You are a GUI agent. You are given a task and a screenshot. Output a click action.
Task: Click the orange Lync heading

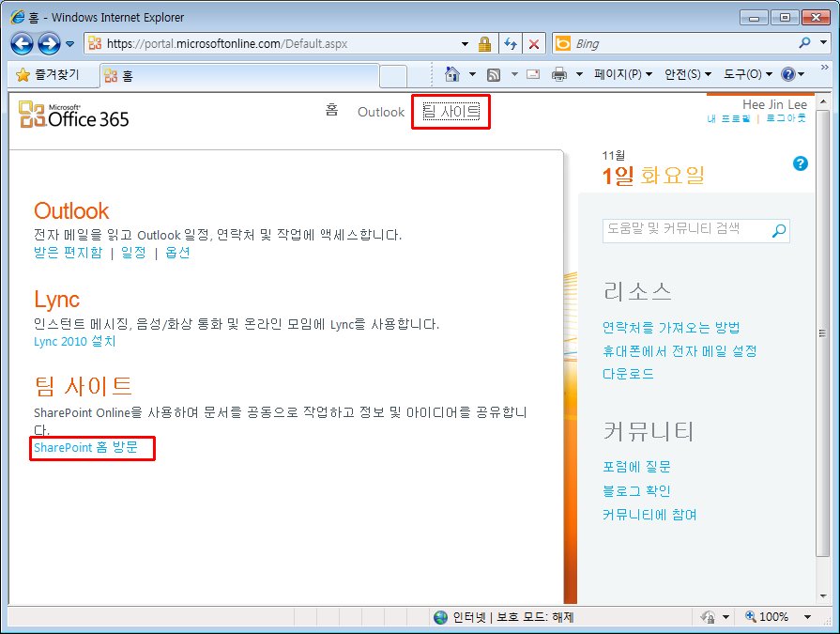57,300
